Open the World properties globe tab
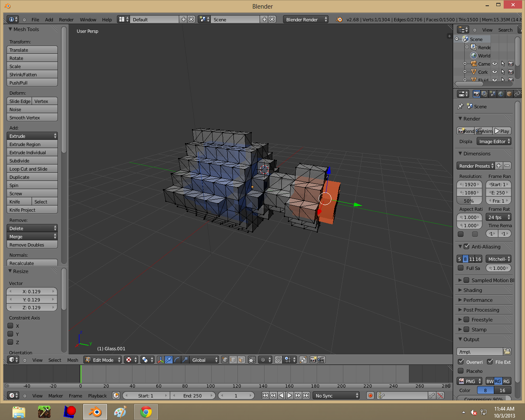The image size is (525, 420). [501, 94]
